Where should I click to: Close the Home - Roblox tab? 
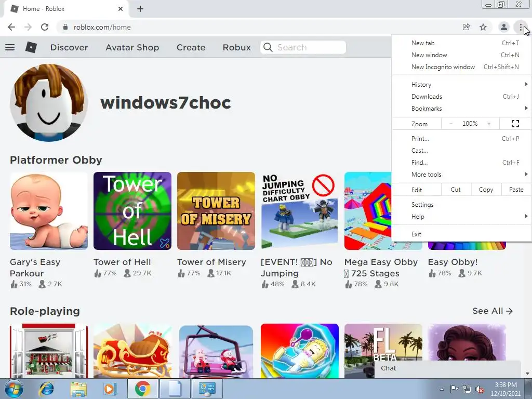click(121, 9)
